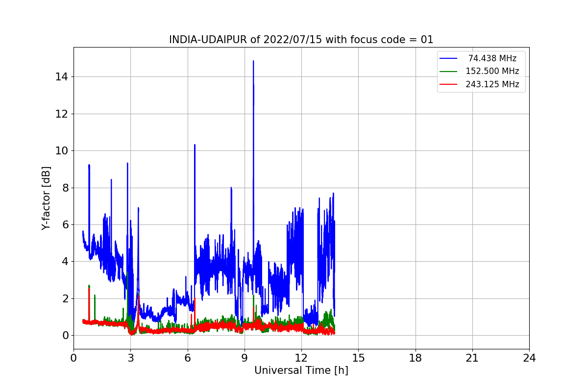The width and height of the screenshot is (588, 392).
Task: Click y-axis tick label 8
Action: pos(65,188)
